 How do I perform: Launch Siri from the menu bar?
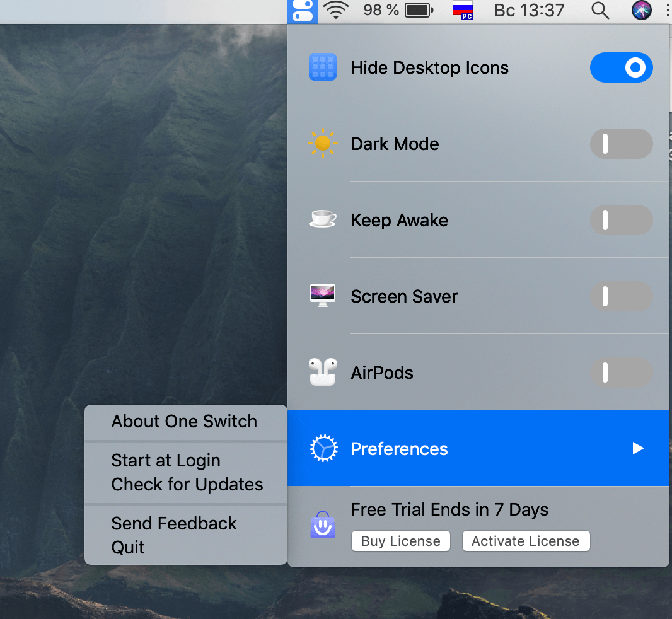pos(642,10)
